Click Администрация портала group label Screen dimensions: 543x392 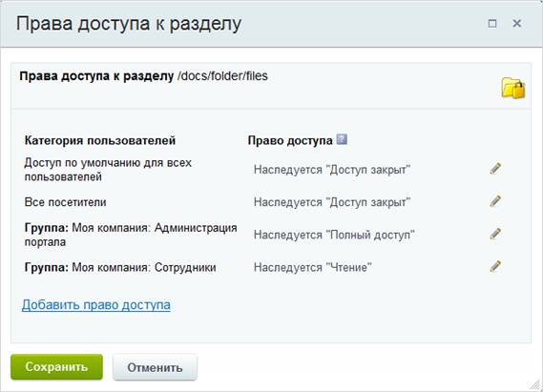pyautogui.click(x=131, y=235)
